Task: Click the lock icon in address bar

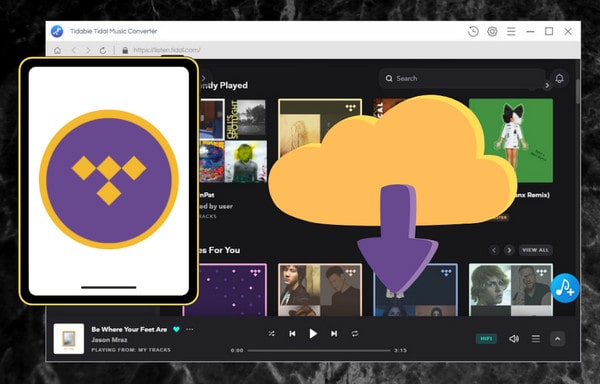Action: click(125, 50)
